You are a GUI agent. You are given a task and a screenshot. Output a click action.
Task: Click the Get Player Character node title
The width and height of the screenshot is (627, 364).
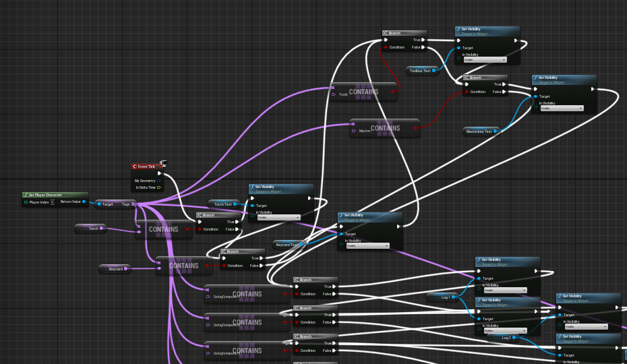(x=47, y=195)
